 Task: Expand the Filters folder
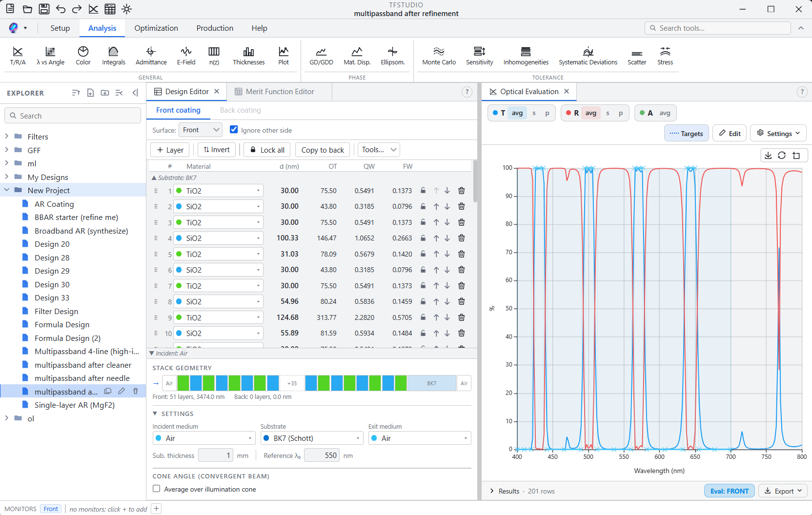pyautogui.click(x=7, y=137)
